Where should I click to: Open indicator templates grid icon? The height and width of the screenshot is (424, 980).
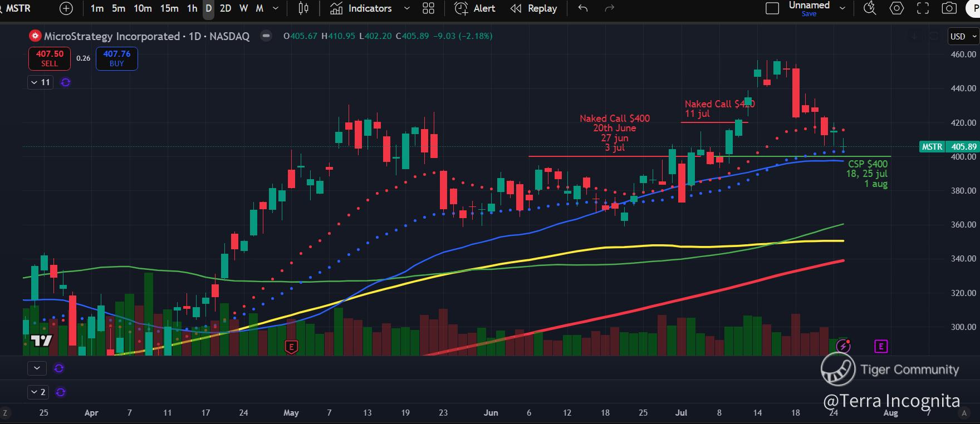click(428, 8)
